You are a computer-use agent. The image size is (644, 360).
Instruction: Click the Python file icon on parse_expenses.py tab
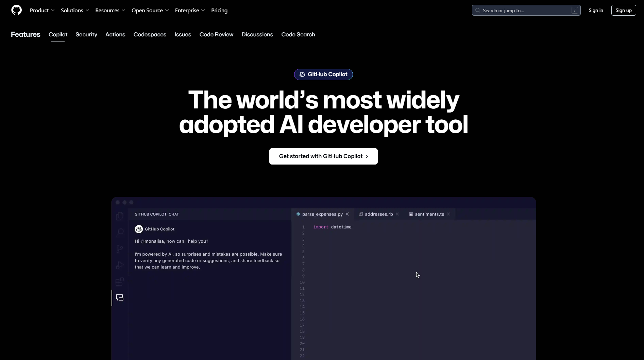(298, 214)
